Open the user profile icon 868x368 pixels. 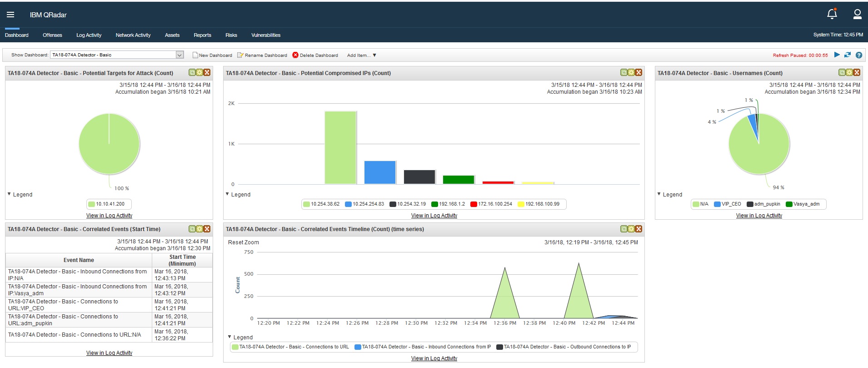pyautogui.click(x=857, y=14)
